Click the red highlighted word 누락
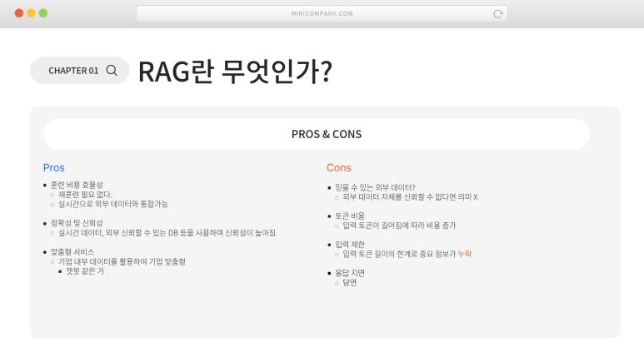 465,254
